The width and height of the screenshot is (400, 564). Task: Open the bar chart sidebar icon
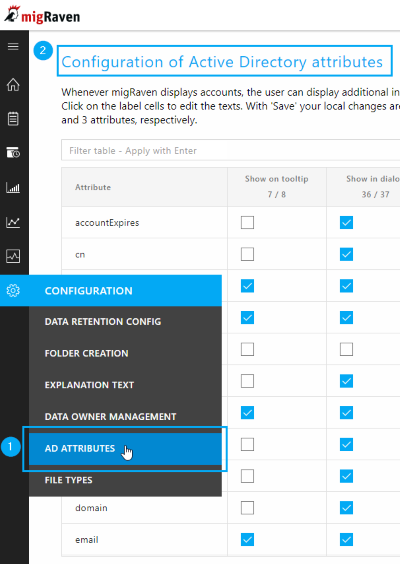pyautogui.click(x=13, y=187)
